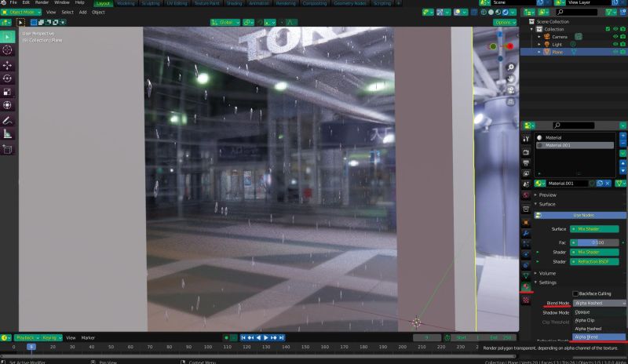Select the Cursor tool in toolbar
Viewport: 628px width, 364px height.
pyautogui.click(x=7, y=50)
